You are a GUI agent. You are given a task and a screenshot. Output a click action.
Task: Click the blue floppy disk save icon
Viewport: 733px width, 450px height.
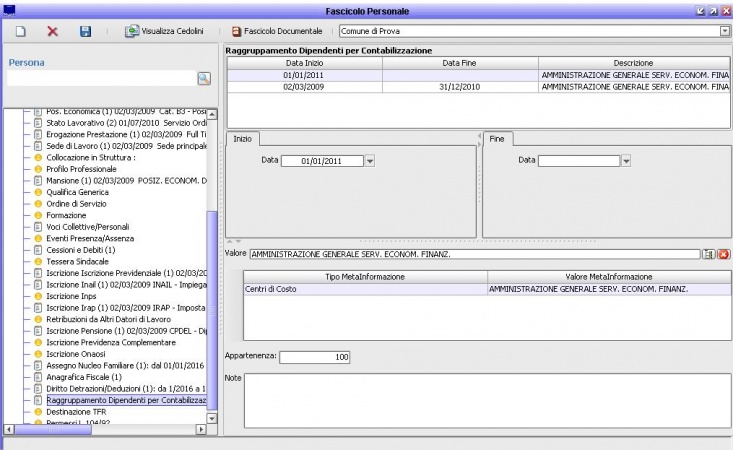pyautogui.click(x=86, y=32)
